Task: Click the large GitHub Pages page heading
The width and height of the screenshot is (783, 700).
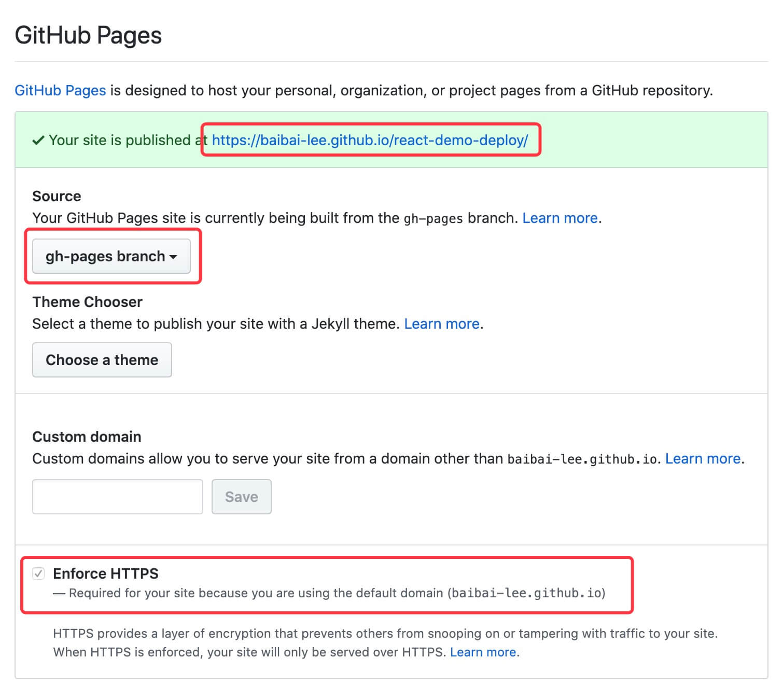Action: pos(88,35)
